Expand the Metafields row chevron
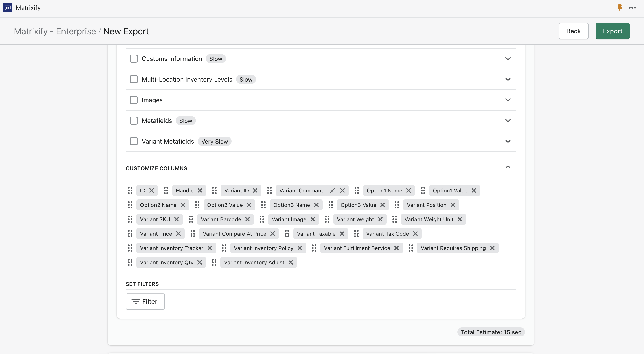 tap(508, 121)
